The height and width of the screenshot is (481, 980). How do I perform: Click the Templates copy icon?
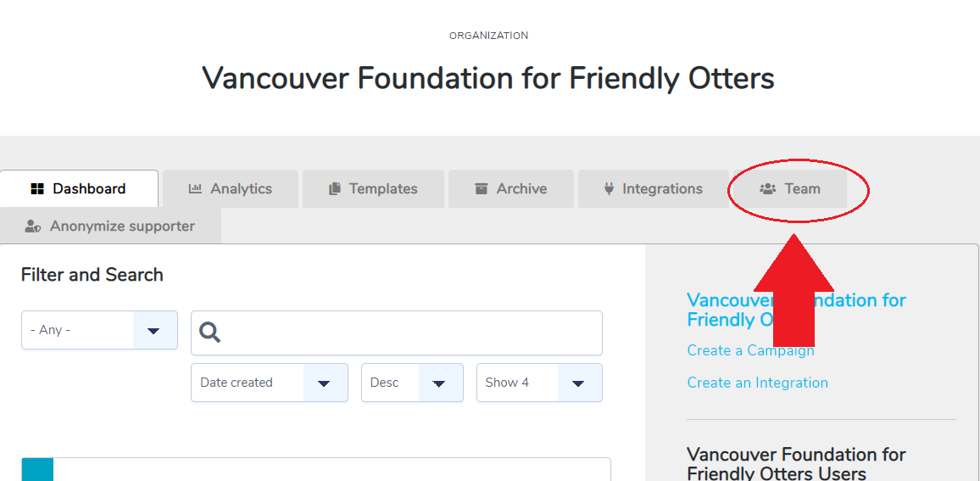[335, 188]
